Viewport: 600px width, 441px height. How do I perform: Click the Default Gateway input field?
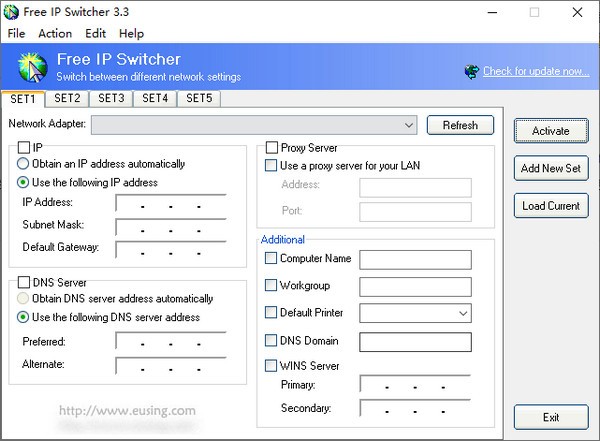pos(171,250)
